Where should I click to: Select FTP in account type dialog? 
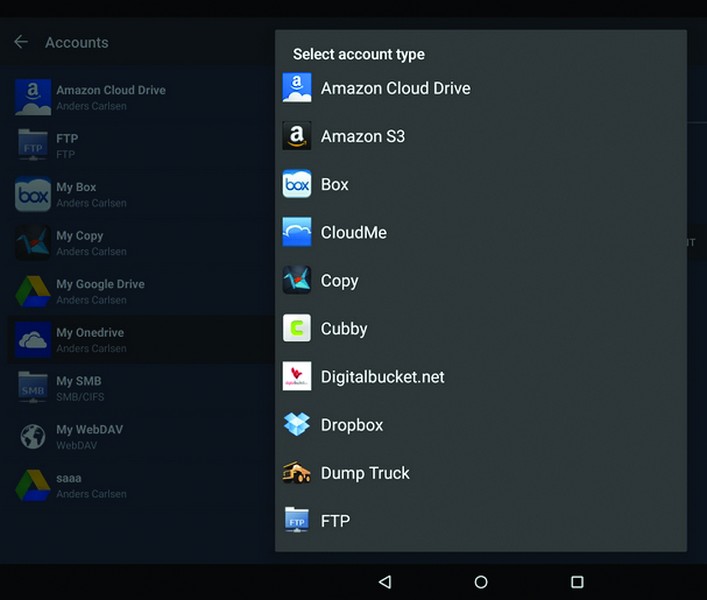pos(481,521)
